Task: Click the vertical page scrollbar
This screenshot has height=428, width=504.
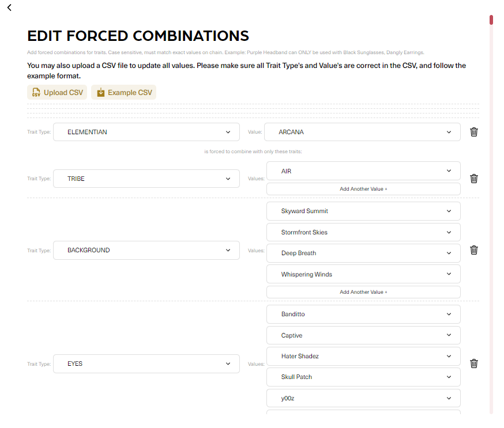Action: click(x=491, y=213)
